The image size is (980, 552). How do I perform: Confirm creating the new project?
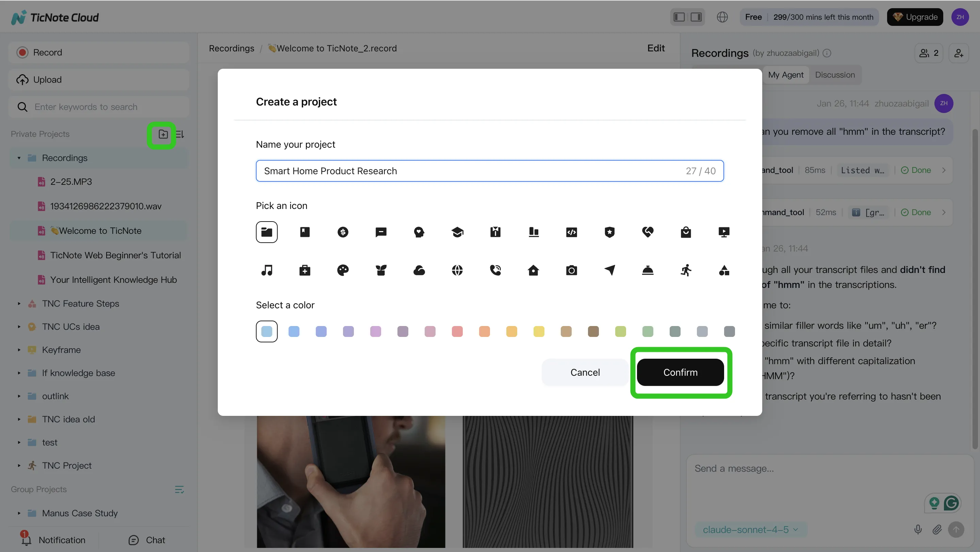pyautogui.click(x=681, y=372)
